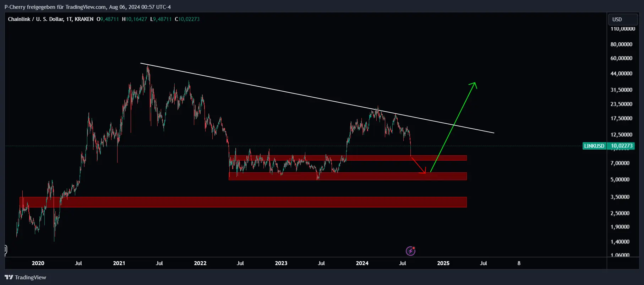Click the 2021 label on time axis
644x285 pixels.
click(x=119, y=263)
